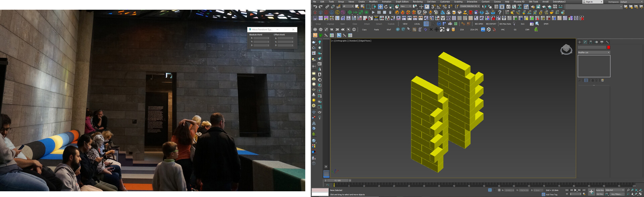
Task: Click the RB plugin icon
Action: click(x=483, y=29)
